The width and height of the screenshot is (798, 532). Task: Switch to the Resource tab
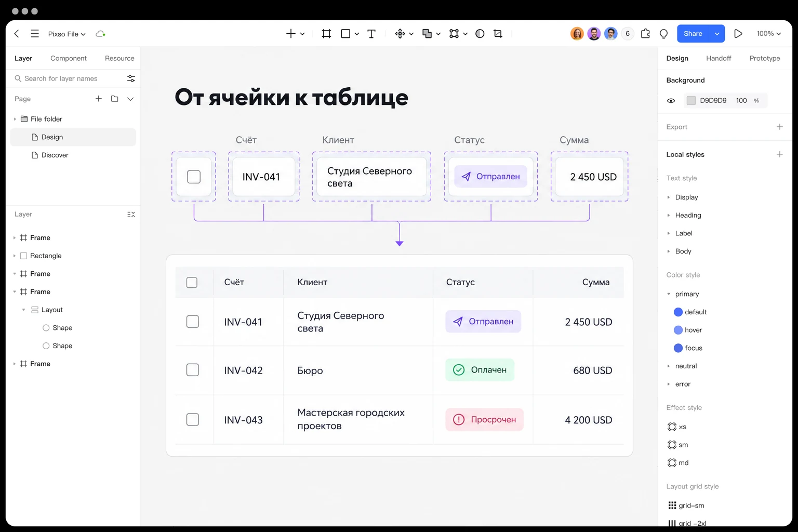coord(119,58)
